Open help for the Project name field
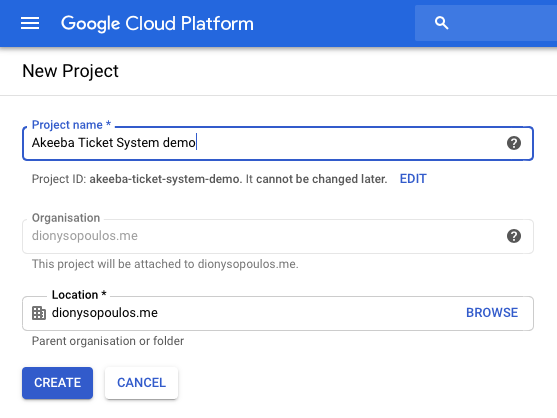The image size is (557, 418). (x=514, y=143)
